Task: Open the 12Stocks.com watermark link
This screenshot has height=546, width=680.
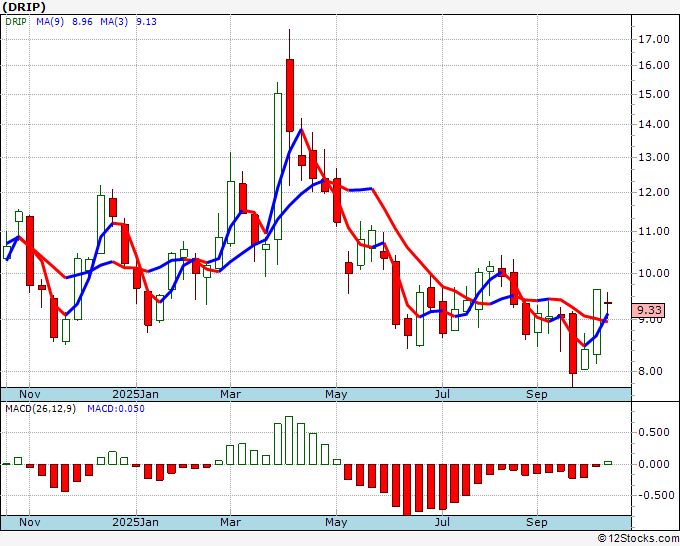Action: (635, 539)
